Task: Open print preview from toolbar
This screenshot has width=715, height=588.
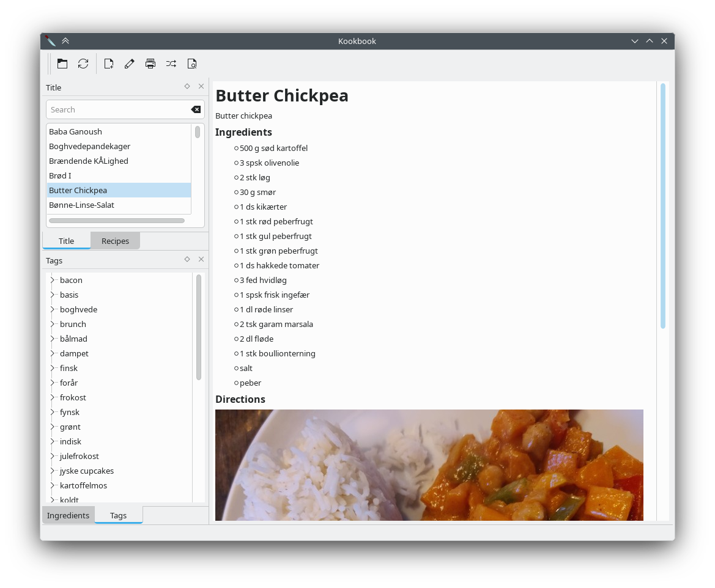Action: click(x=192, y=64)
